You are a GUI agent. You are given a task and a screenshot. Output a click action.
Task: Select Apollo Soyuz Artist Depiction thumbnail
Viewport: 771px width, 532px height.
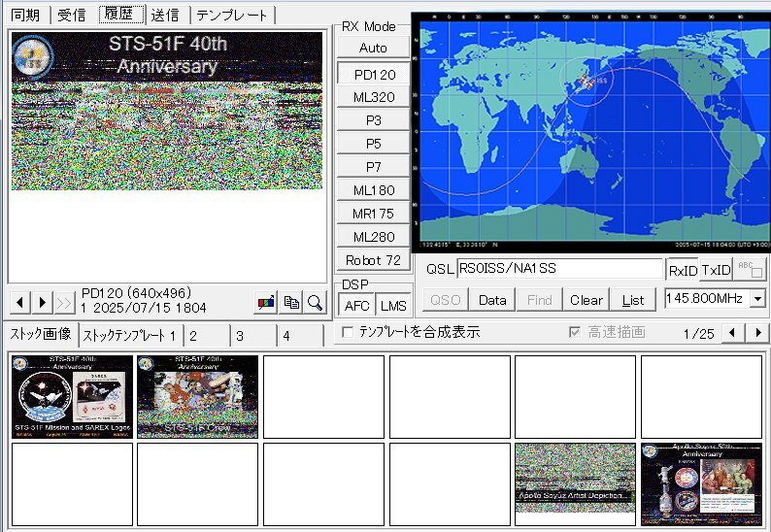(575, 484)
